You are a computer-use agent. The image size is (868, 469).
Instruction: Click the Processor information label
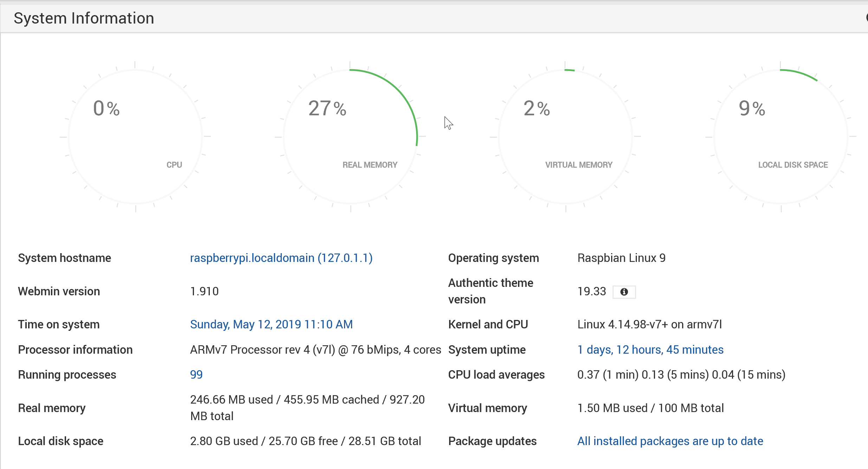[x=75, y=350]
